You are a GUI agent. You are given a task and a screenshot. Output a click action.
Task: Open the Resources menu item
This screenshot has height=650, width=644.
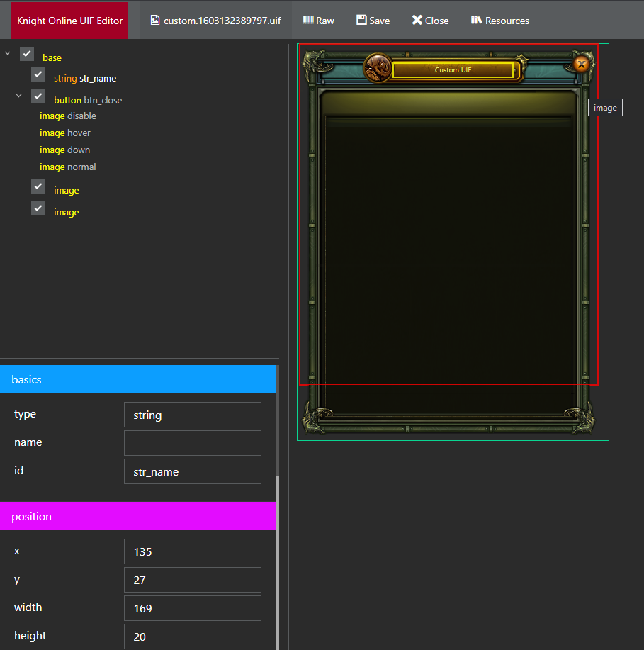click(x=499, y=21)
